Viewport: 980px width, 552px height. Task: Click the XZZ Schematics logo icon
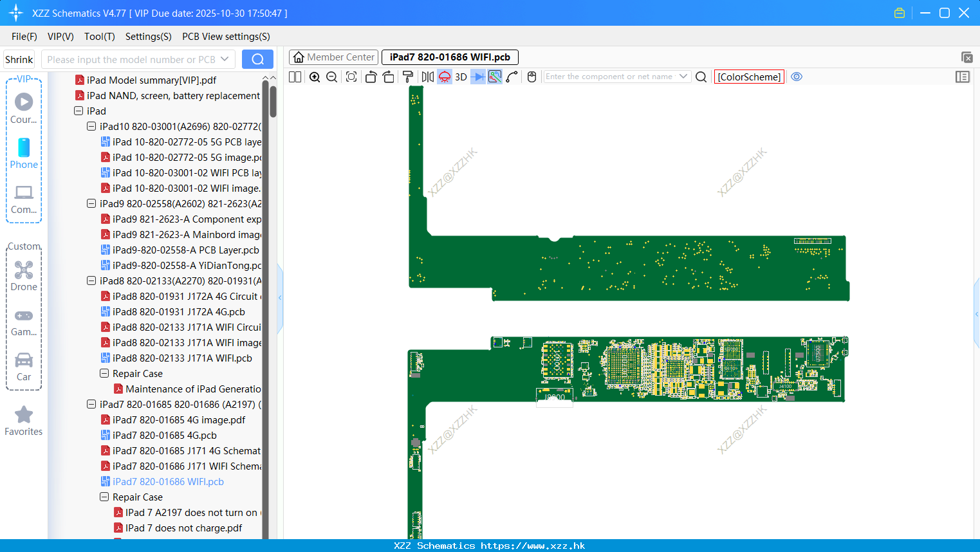click(16, 13)
